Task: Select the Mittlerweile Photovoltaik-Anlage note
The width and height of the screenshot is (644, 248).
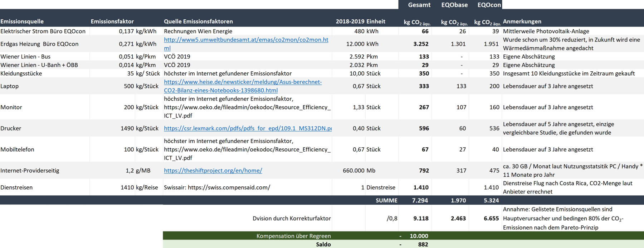Action: pos(546,31)
